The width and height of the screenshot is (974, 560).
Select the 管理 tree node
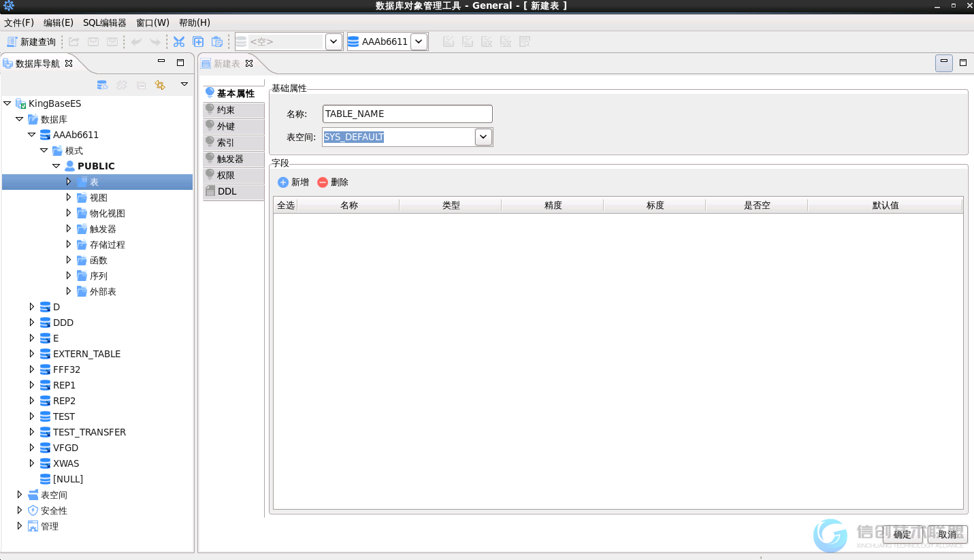tap(50, 526)
